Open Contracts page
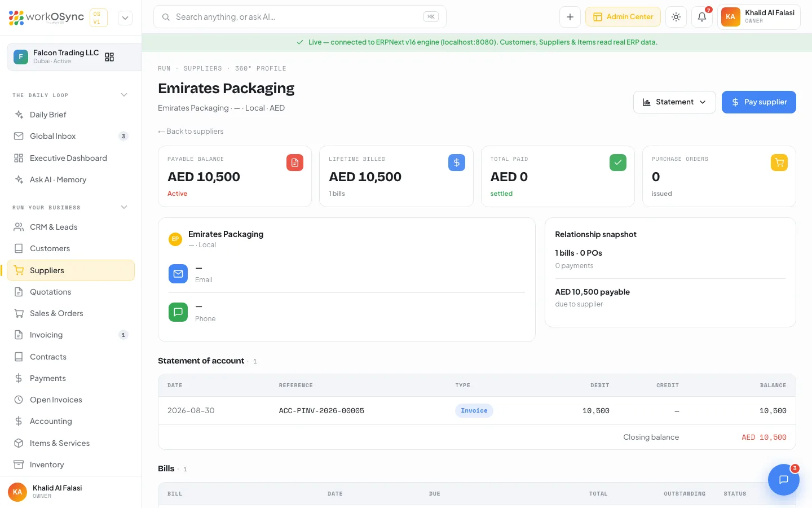 click(x=70, y=357)
